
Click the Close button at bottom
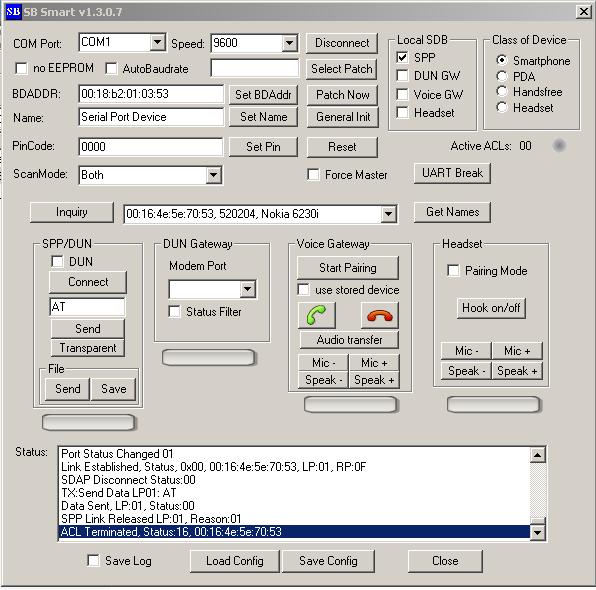tap(445, 561)
